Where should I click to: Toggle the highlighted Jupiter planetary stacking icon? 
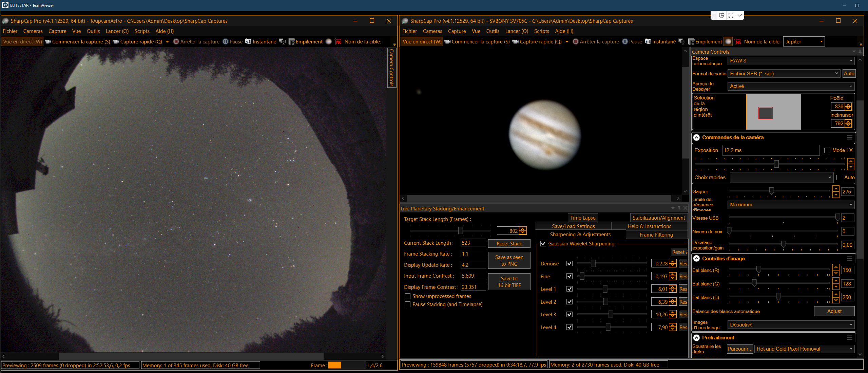pyautogui.click(x=728, y=42)
